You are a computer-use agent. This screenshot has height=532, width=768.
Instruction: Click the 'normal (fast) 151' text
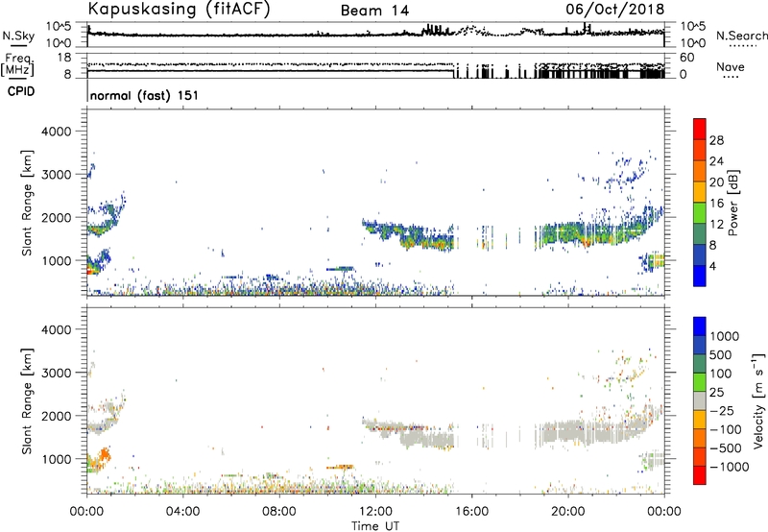[x=145, y=95]
